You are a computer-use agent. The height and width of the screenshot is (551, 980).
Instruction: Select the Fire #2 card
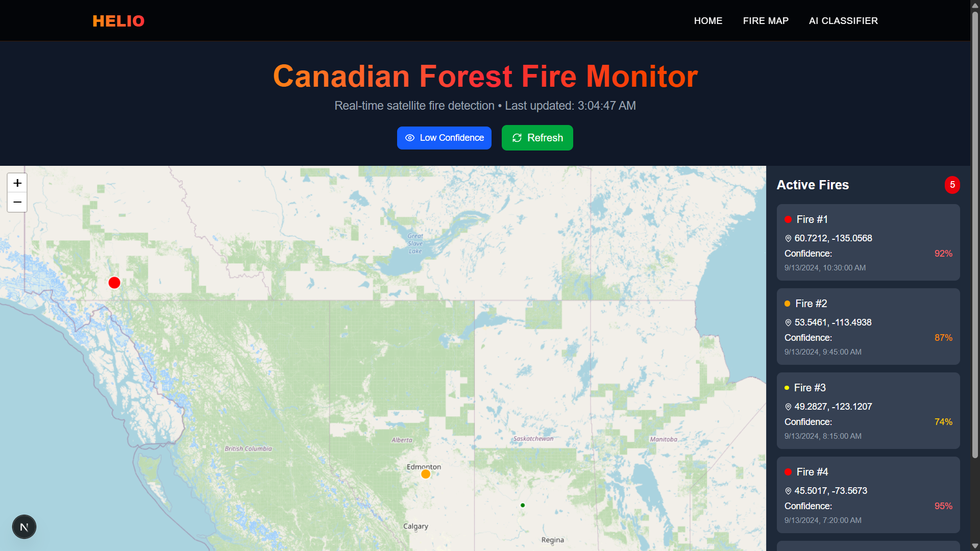click(868, 327)
